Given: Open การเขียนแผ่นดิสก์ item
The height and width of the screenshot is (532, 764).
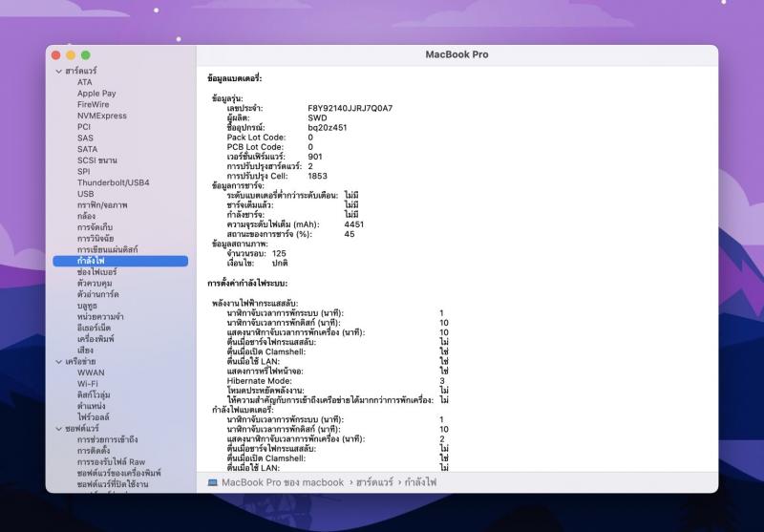Looking at the screenshot, I should pyautogui.click(x=107, y=249).
